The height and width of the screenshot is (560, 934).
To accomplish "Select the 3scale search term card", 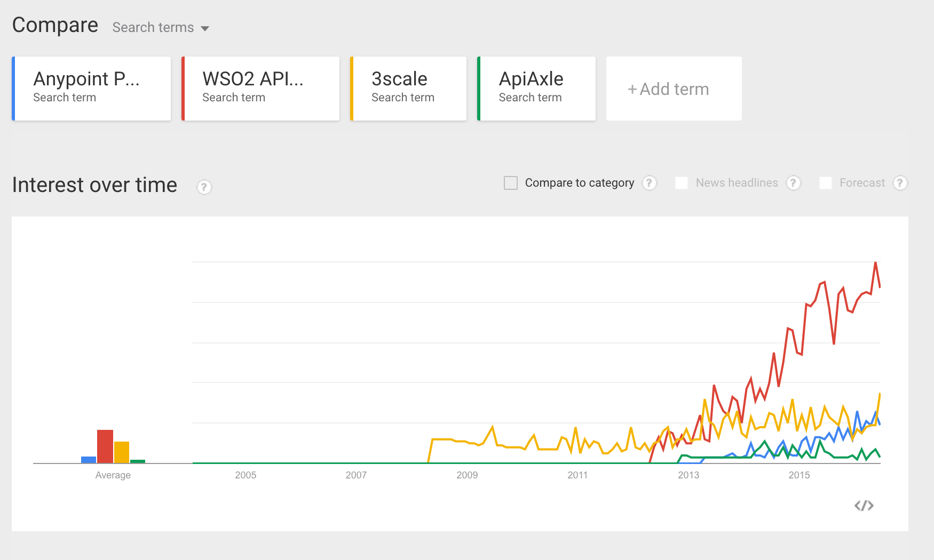I will point(409,89).
